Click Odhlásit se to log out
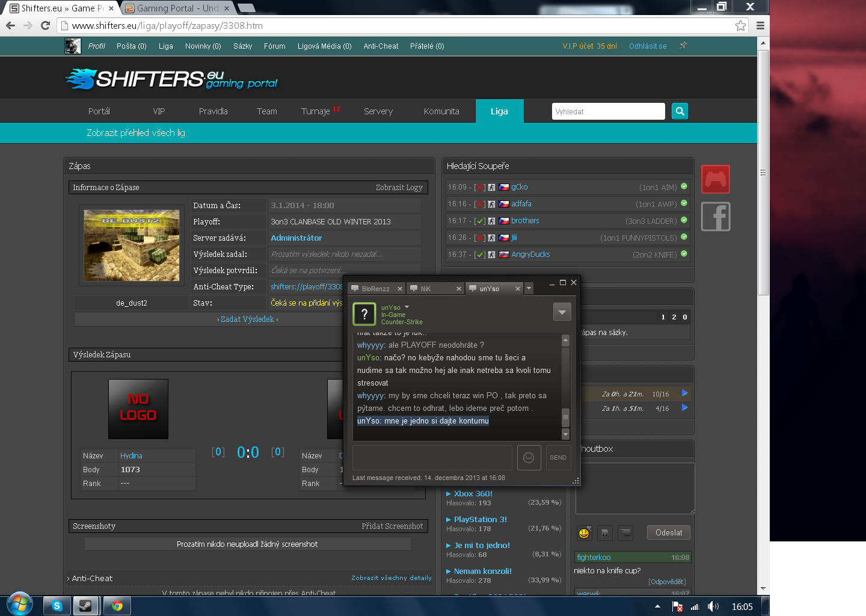 648,46
